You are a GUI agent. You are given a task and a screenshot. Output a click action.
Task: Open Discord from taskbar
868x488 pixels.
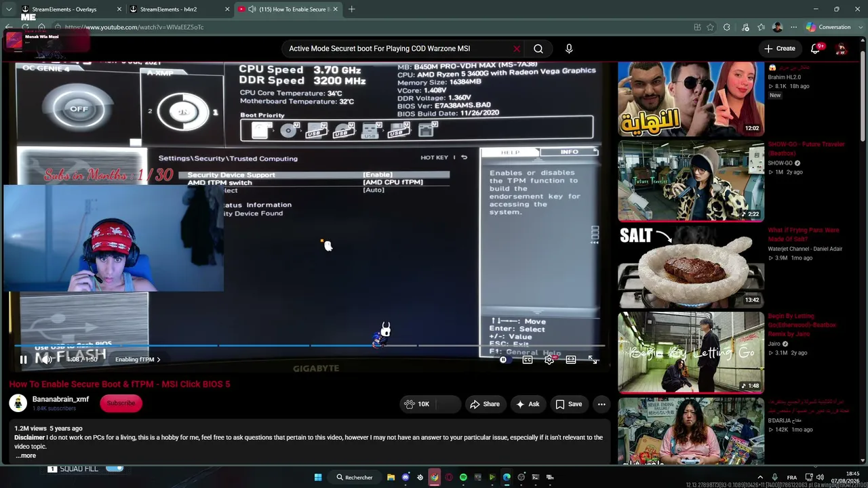[x=406, y=477]
